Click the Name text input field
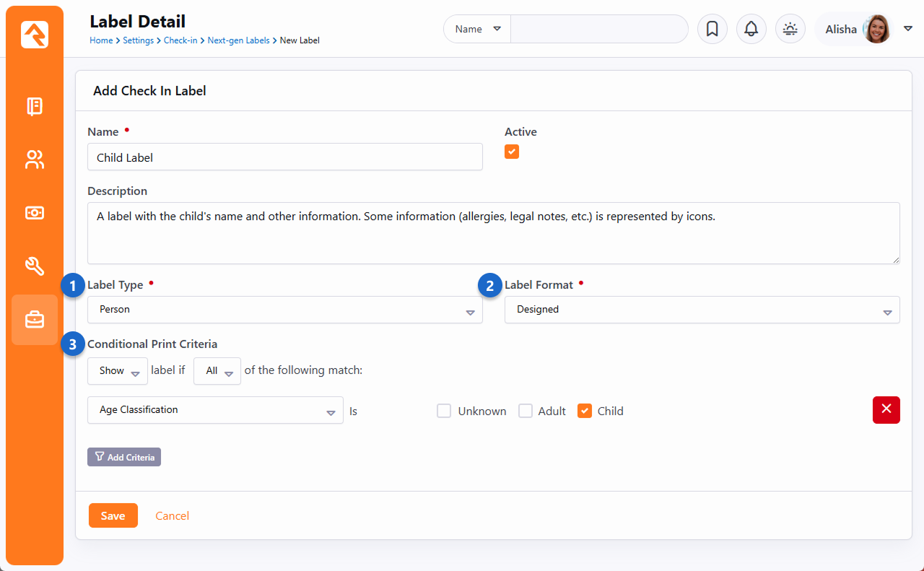The image size is (924, 571). [x=284, y=157]
